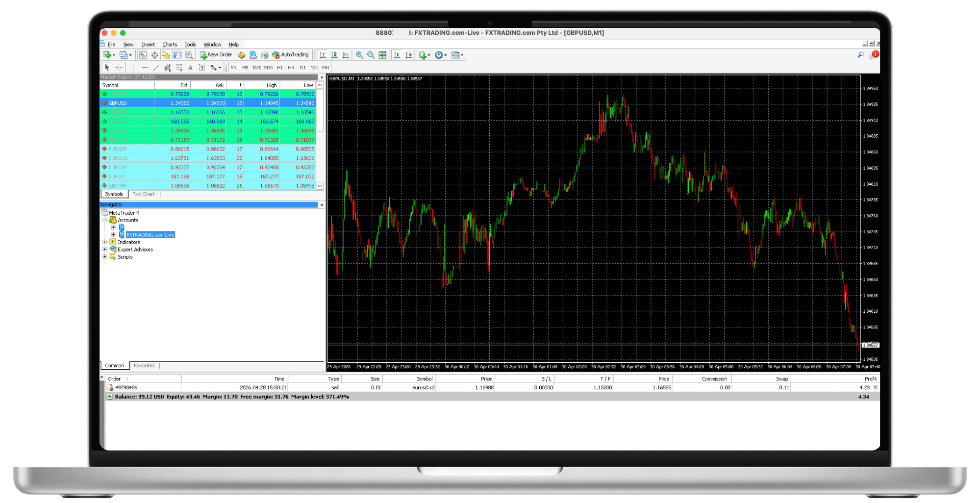Screen dimensions: 980x503
Task: Switch to Bar Chart display icon
Action: tap(323, 55)
